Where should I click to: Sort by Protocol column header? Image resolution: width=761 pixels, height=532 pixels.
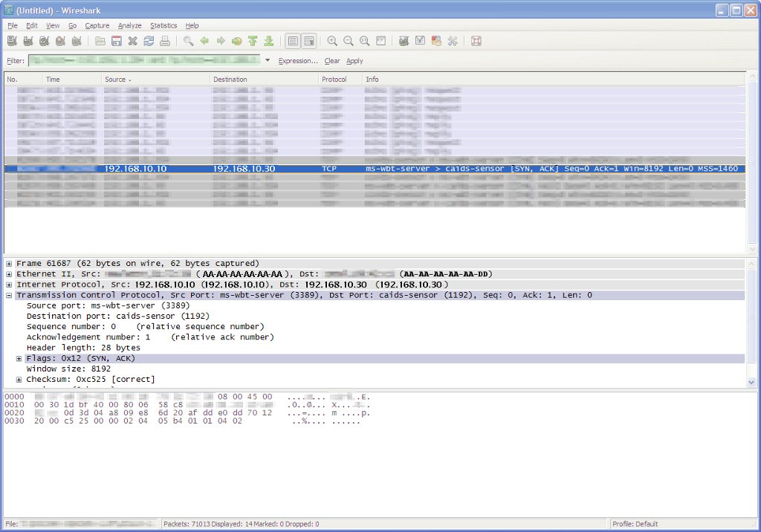click(340, 79)
